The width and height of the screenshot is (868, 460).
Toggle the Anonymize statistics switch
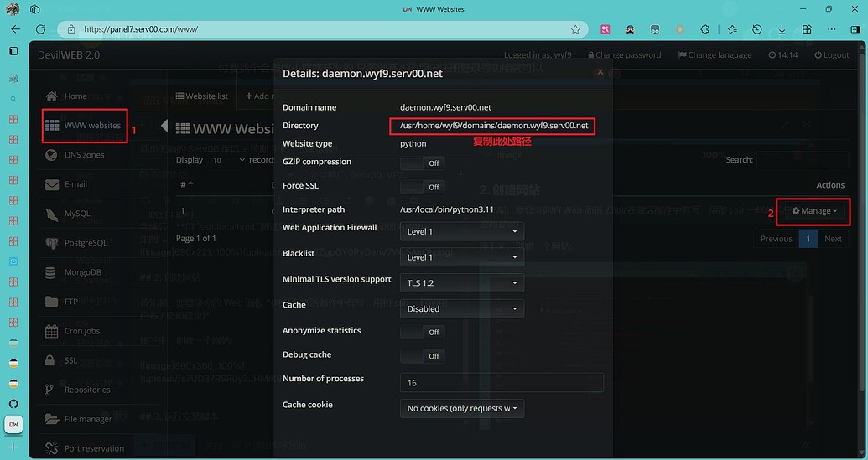tap(423, 332)
